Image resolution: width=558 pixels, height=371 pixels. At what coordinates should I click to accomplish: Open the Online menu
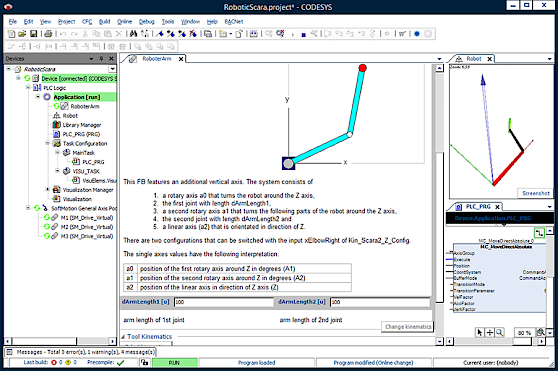[125, 22]
